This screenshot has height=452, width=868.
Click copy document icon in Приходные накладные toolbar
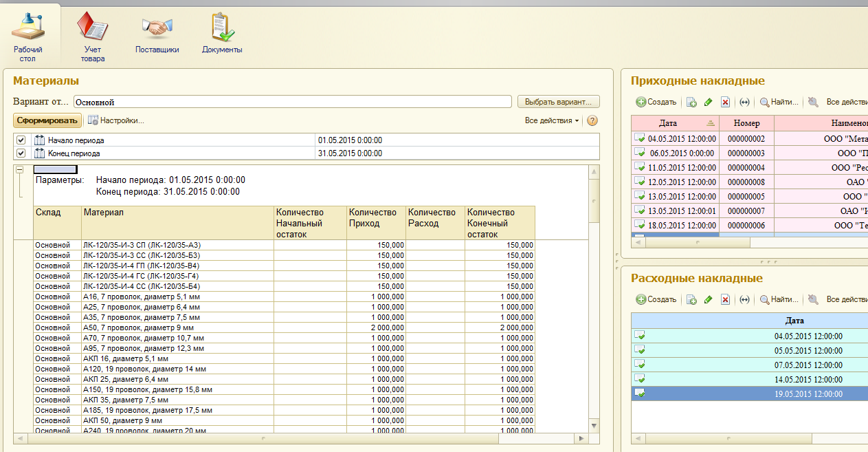[x=691, y=103]
